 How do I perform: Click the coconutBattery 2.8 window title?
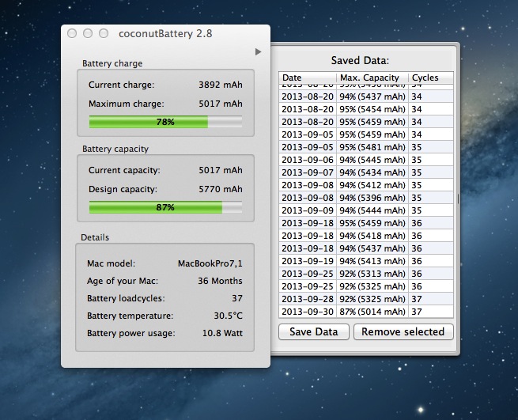tap(165, 34)
